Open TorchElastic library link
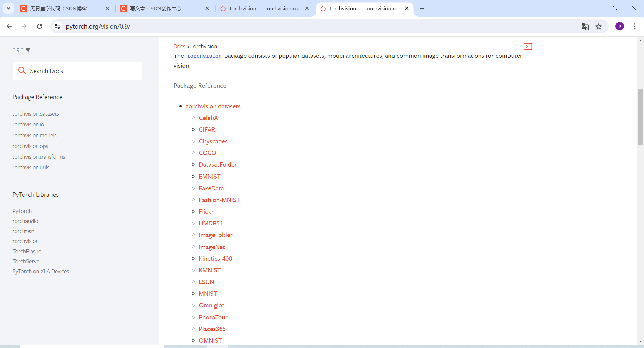The height and width of the screenshot is (348, 644). coord(27,251)
